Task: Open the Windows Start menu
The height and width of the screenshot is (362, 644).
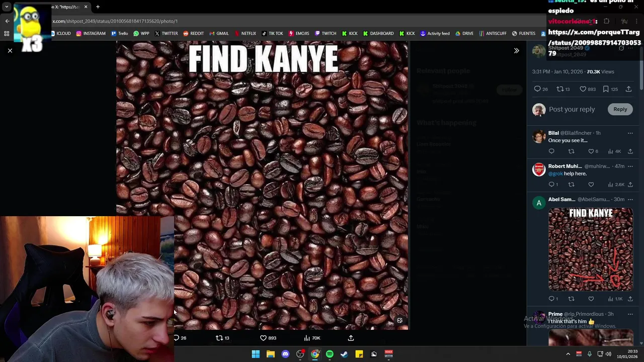Action: [256, 354]
